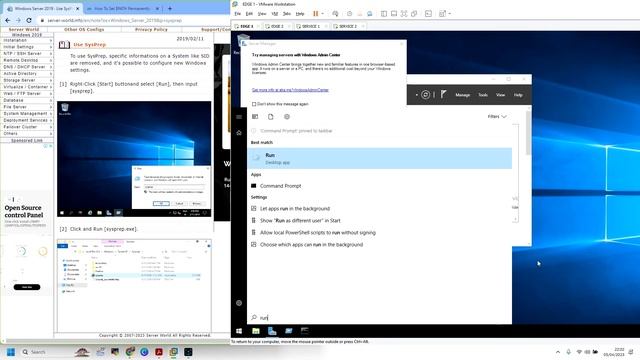Click the take snapshot clock icon in VMware
The width and height of the screenshot is (640, 360).
click(349, 13)
